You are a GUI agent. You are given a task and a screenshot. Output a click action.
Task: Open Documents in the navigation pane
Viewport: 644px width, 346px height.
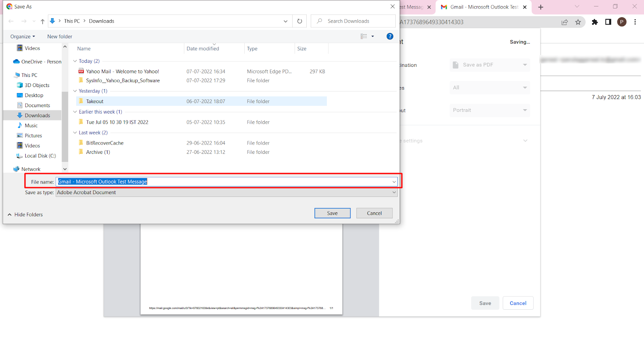pos(33,106)
